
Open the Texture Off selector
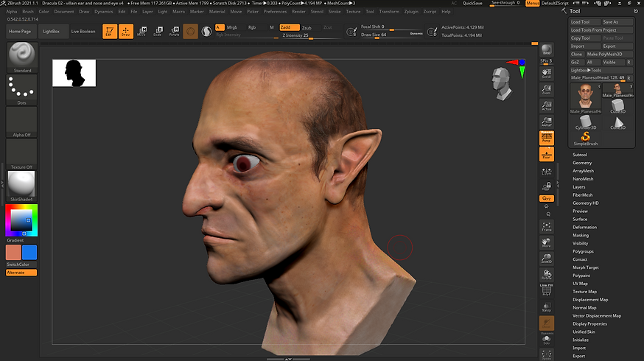click(22, 154)
